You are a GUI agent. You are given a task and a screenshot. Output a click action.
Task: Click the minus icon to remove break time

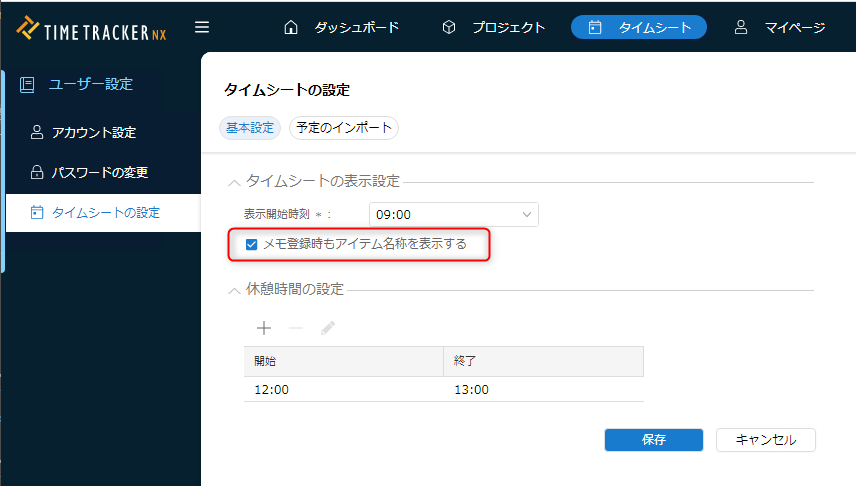pos(295,328)
